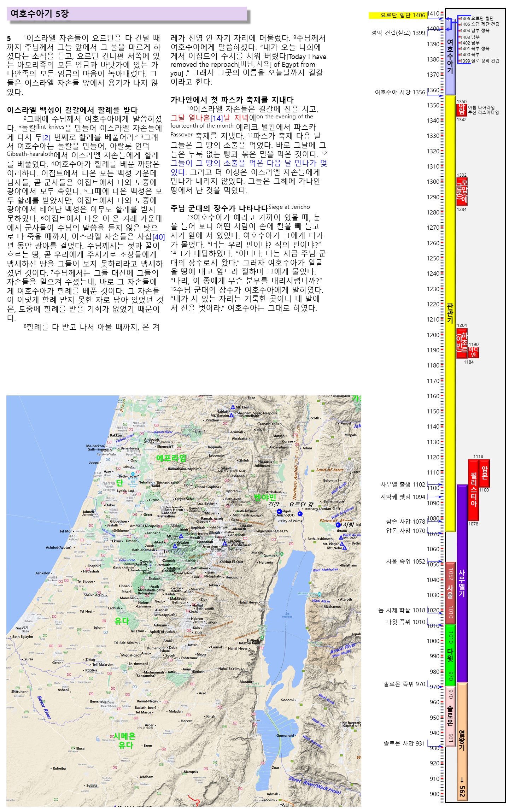Click the Besor River label on the map
The image size is (509, 812).
[44, 707]
